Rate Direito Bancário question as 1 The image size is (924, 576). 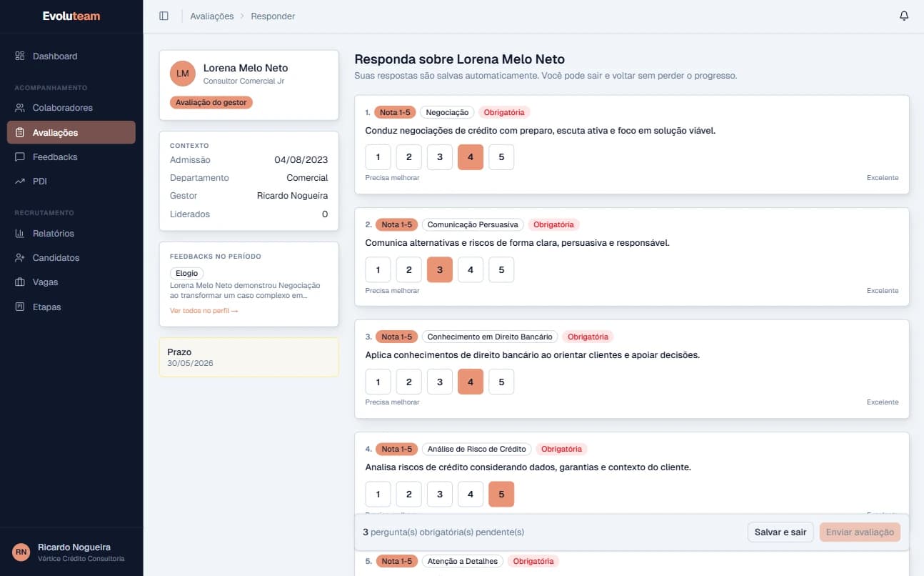(x=378, y=382)
